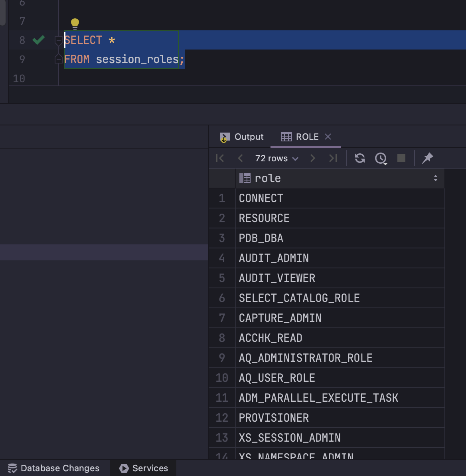Go to the next results page chevron
Screen dimensions: 466x476
point(313,158)
